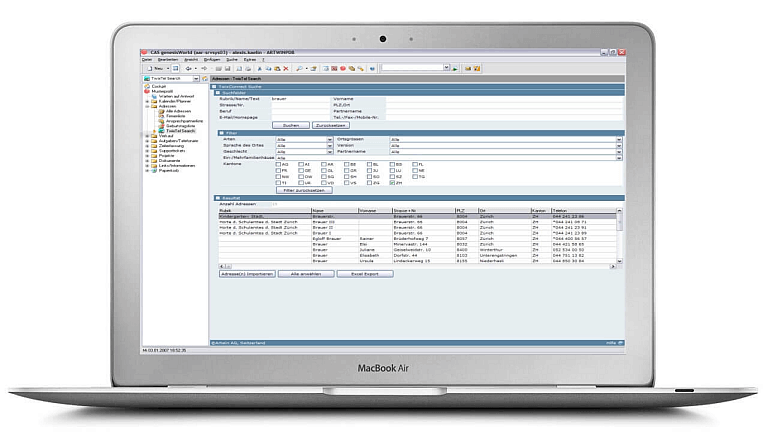Tick the TG canton checkbox
Screen dimensions: 768x445
(415, 177)
